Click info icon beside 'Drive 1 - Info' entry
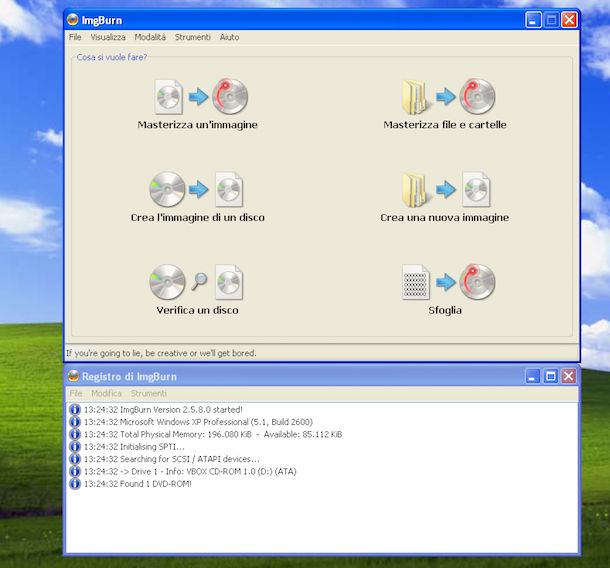This screenshot has width=610, height=568. click(x=74, y=471)
